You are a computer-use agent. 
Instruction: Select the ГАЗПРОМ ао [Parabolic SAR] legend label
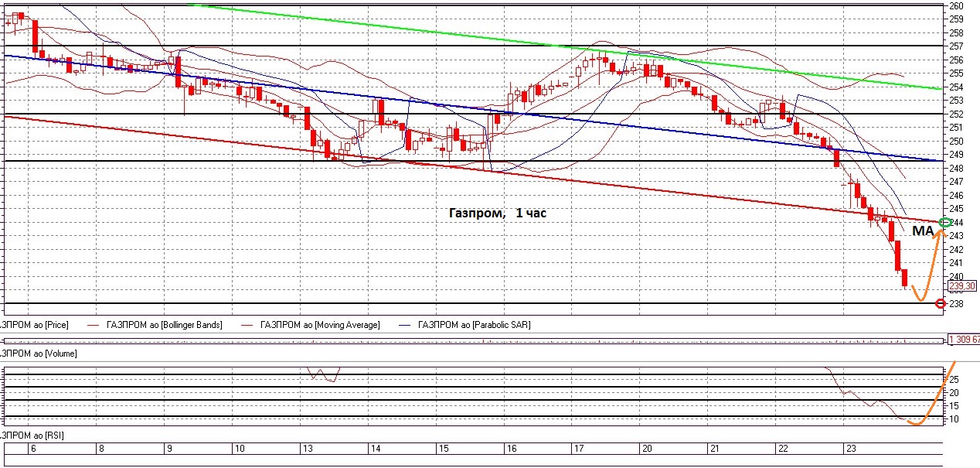point(474,325)
